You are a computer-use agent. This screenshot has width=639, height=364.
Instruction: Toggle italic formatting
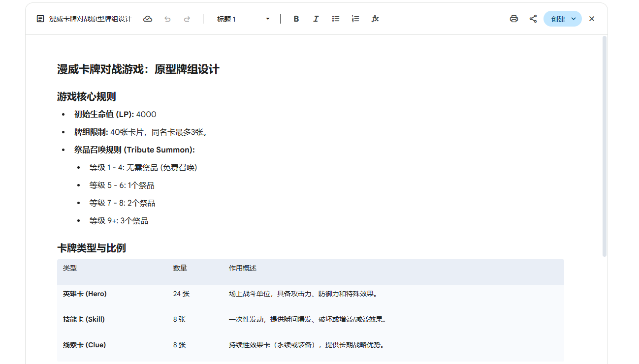click(x=316, y=19)
